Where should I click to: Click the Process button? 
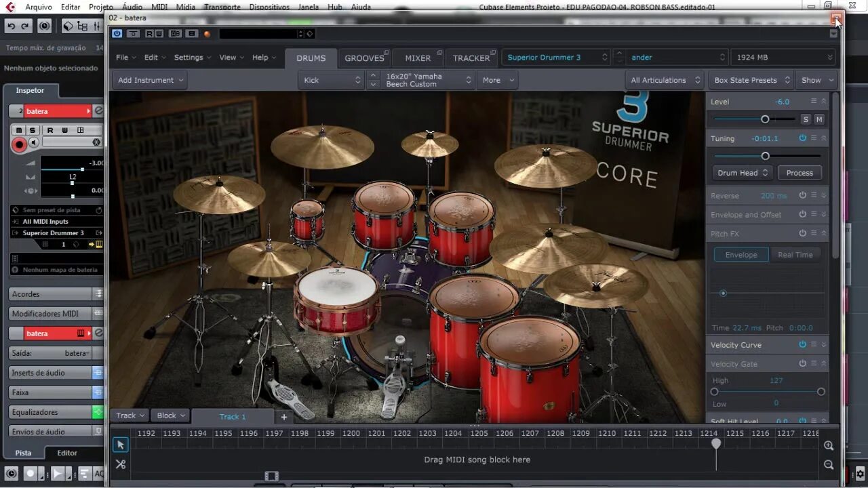[x=800, y=173]
